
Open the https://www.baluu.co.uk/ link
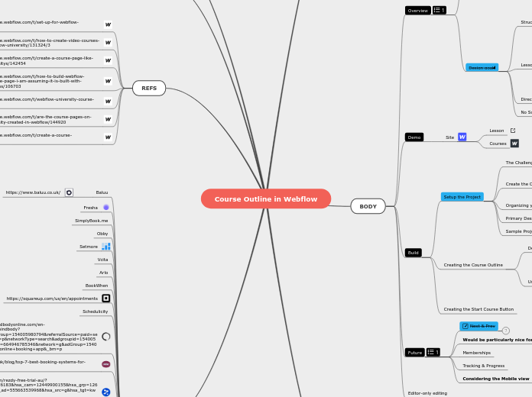click(x=33, y=192)
